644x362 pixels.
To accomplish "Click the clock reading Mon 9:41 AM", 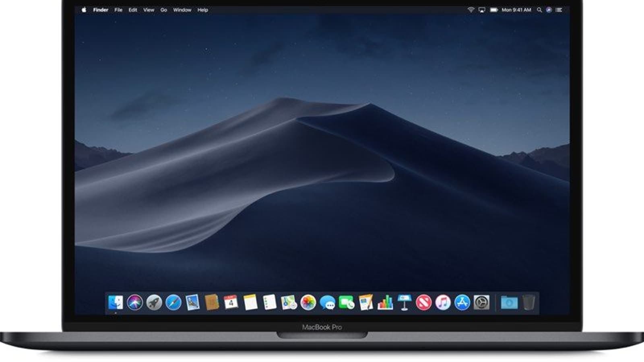I will point(516,10).
